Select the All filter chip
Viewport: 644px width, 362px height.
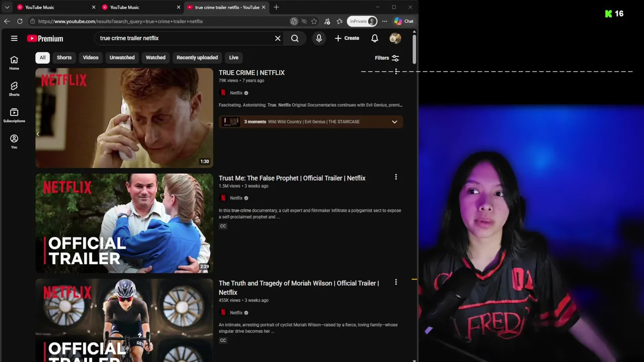[x=43, y=57]
